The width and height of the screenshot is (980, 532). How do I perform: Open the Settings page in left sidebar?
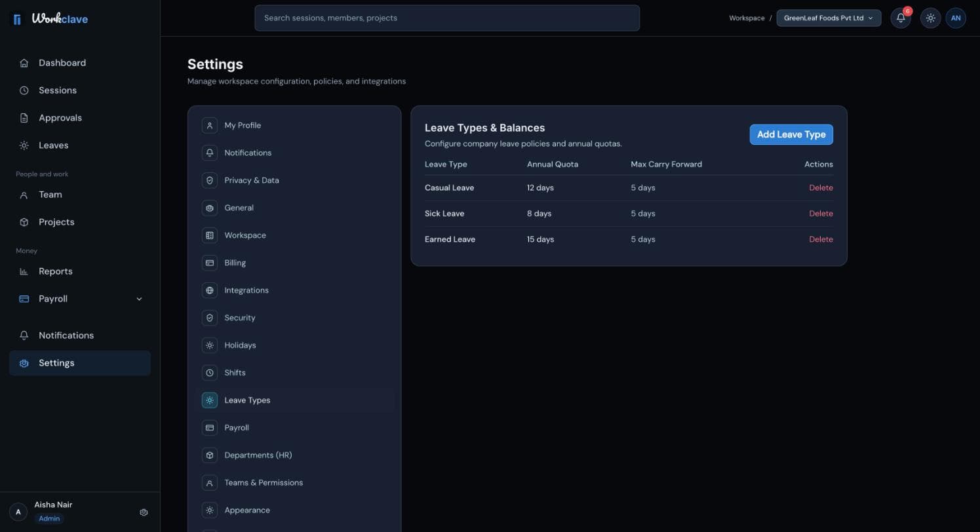(x=80, y=363)
